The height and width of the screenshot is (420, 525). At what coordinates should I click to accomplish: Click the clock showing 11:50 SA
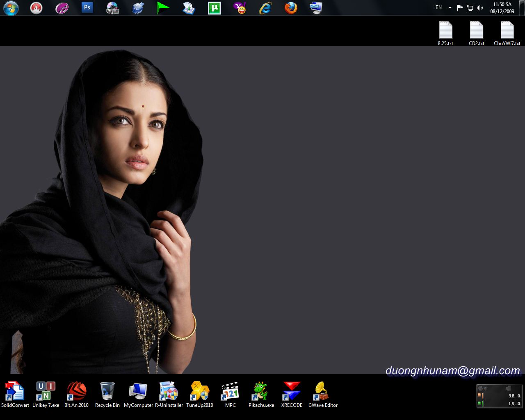[x=502, y=8]
